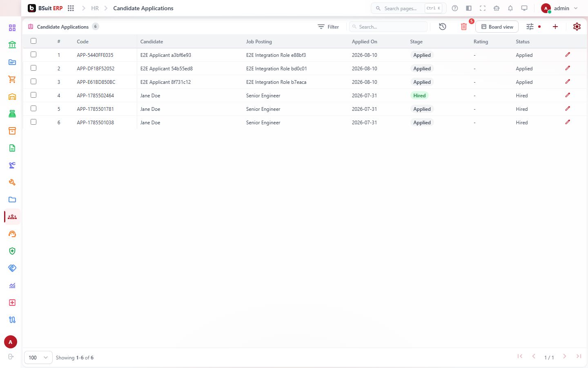Switch to Board view
This screenshot has width=588, height=368.
pos(497,27)
